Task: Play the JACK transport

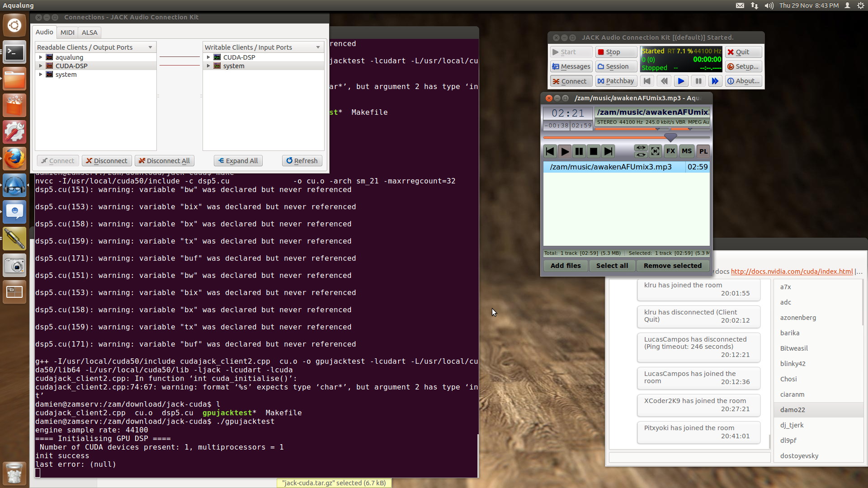Action: (681, 81)
